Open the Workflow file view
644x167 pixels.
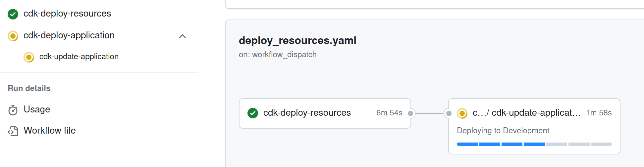point(50,131)
